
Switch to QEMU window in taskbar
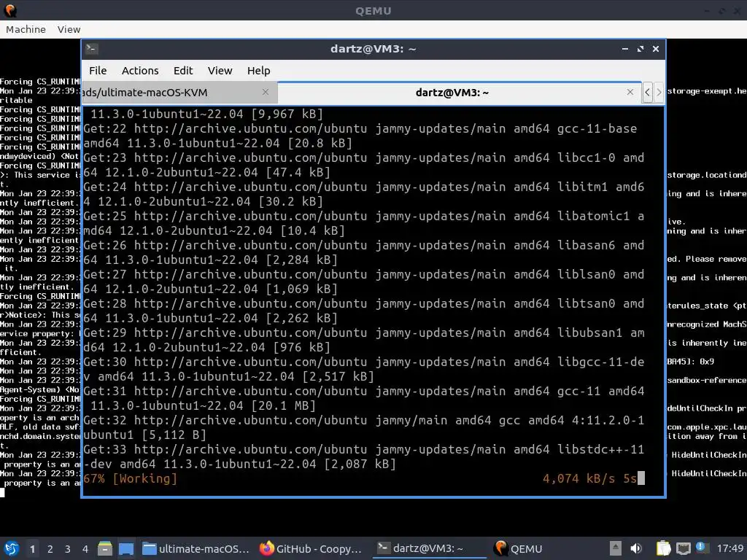[x=519, y=548]
